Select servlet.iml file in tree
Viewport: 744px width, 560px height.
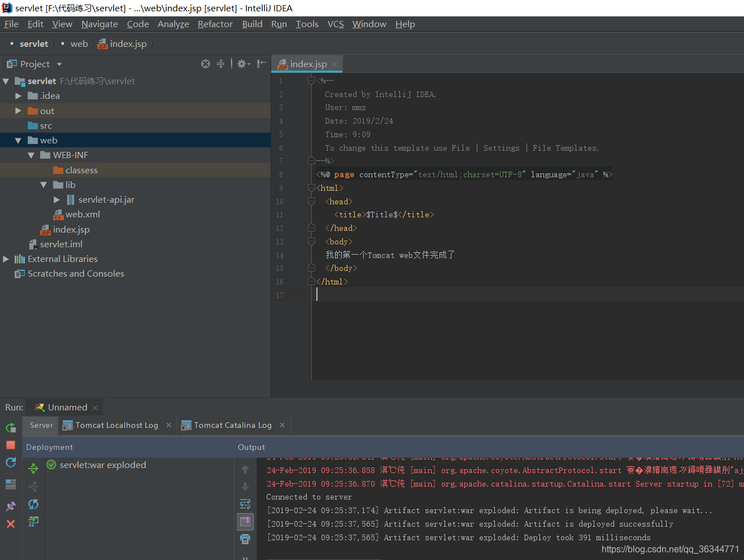click(61, 244)
